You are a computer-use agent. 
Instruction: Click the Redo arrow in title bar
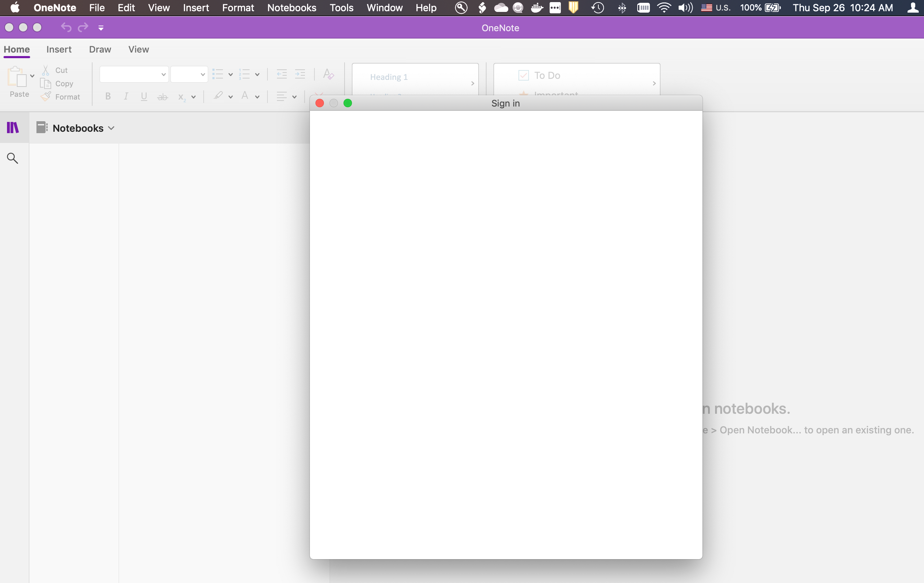pos(83,27)
